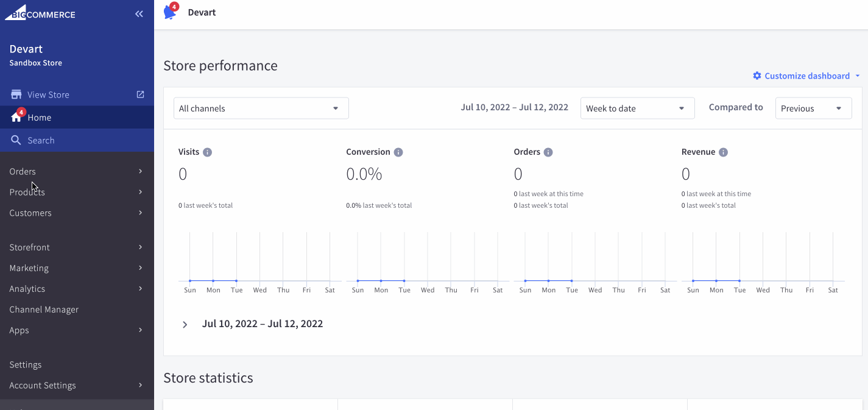Expand the Jul 10 – Jul 12 details row
The width and height of the screenshot is (868, 410).
pos(185,325)
